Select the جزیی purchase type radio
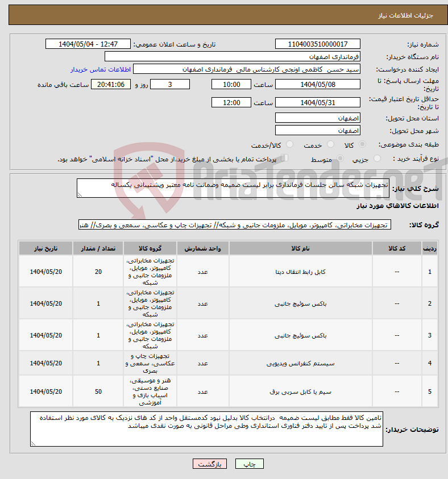This screenshot has width=448, height=479. point(377,159)
